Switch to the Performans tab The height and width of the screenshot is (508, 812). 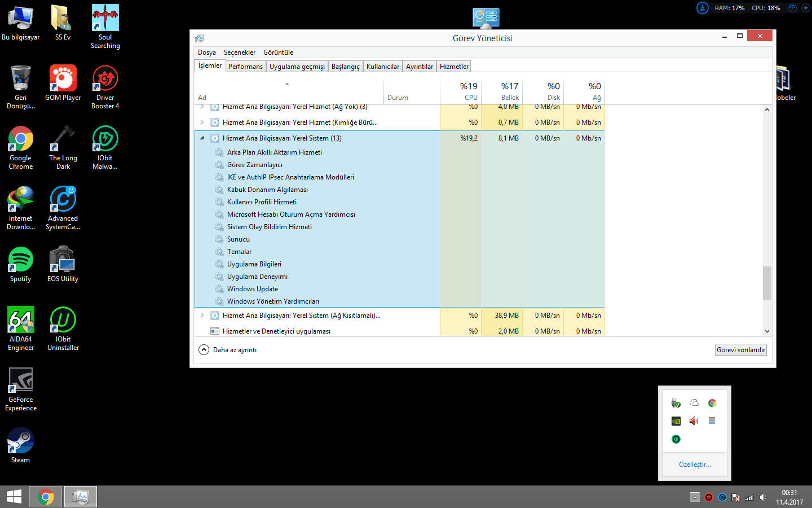(245, 67)
